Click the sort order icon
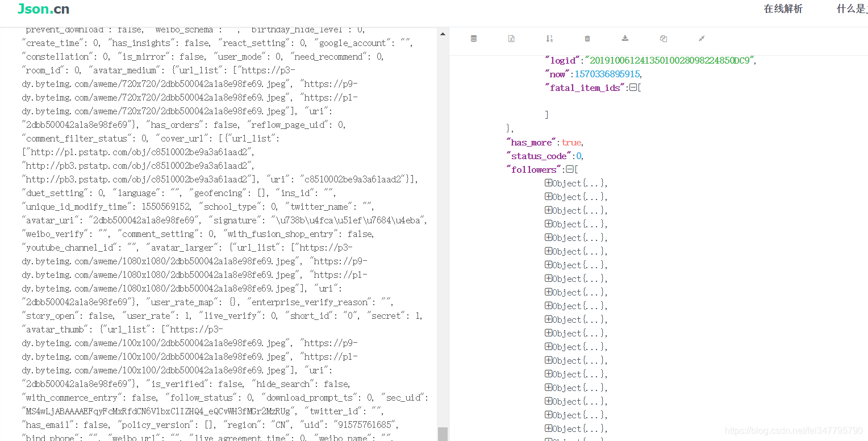868x441 pixels. tap(549, 39)
